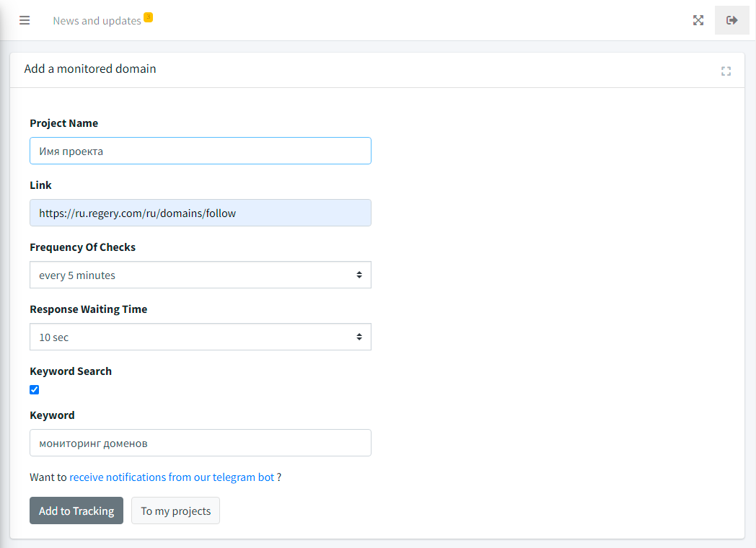756x548 pixels.
Task: Toggle fullscreen with the top bar expand icon
Action: 698,20
